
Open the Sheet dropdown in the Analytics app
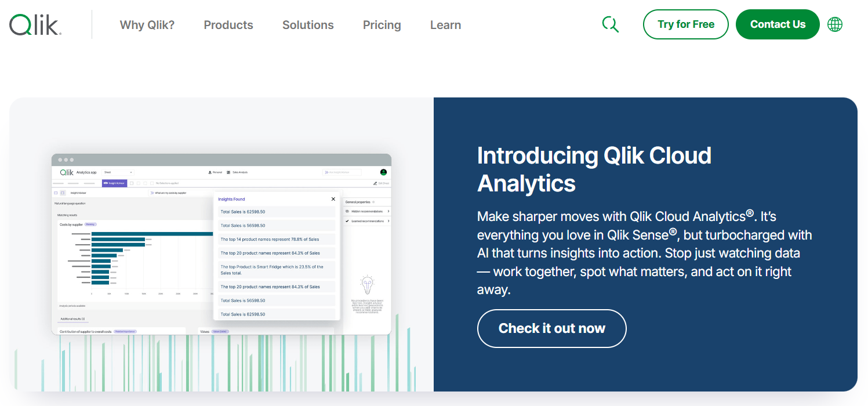[x=118, y=172]
